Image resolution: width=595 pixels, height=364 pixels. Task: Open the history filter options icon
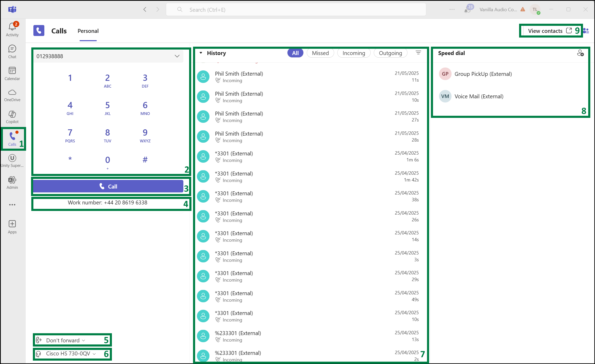coord(418,53)
